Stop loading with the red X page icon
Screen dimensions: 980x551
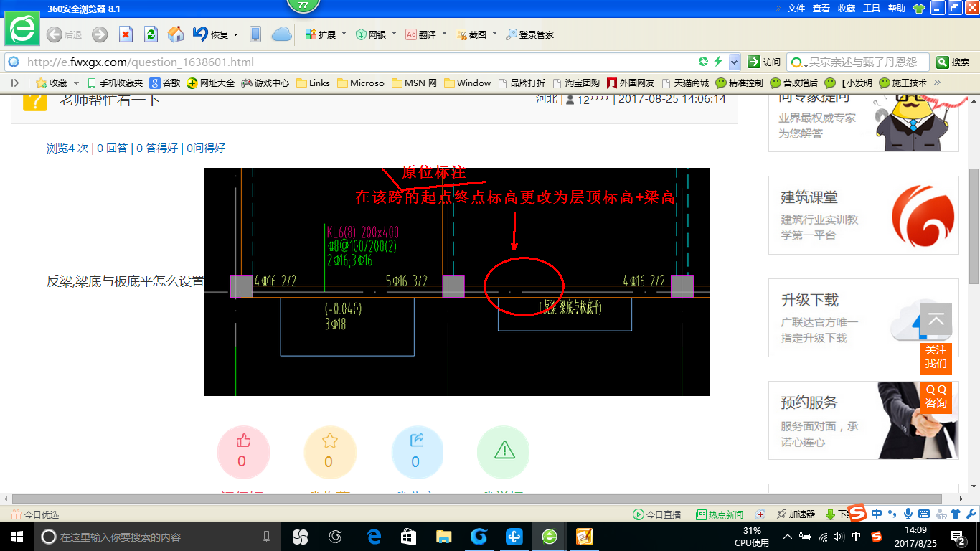click(x=126, y=34)
